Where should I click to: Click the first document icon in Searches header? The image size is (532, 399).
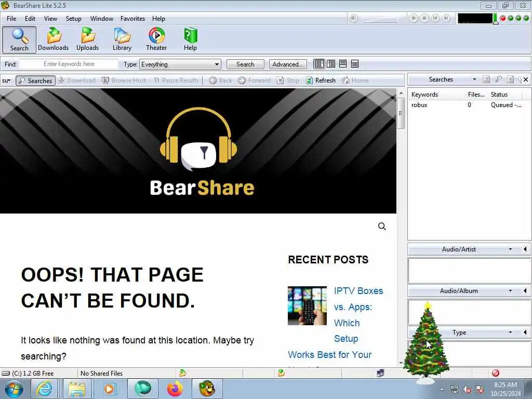(486, 79)
